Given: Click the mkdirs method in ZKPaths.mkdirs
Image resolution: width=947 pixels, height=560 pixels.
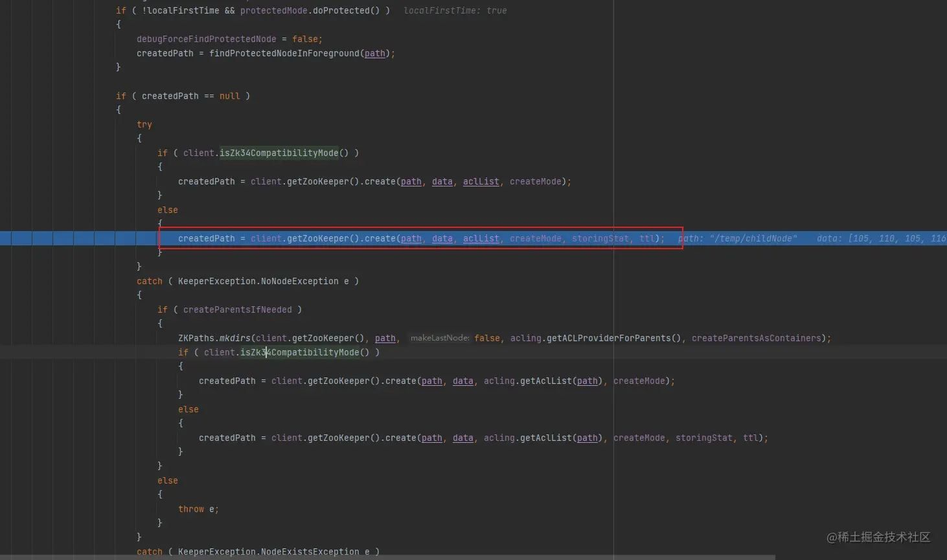Looking at the screenshot, I should click(234, 338).
